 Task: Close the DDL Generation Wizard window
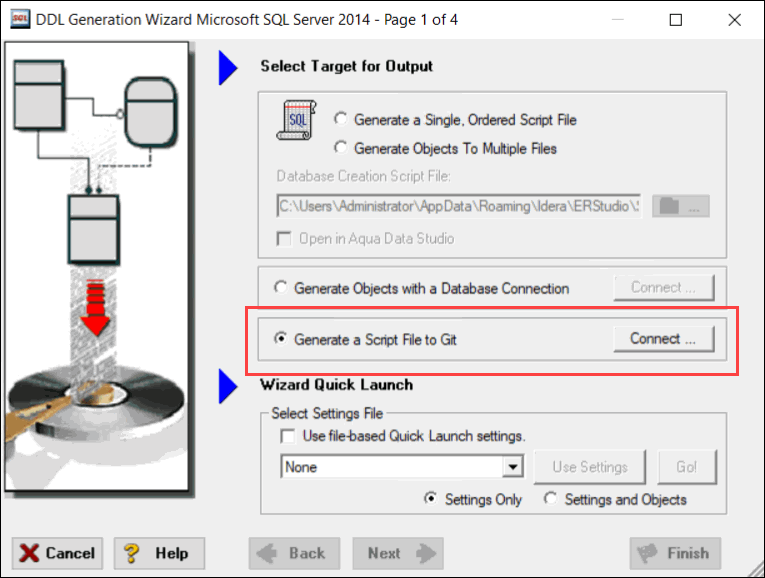coord(734,20)
